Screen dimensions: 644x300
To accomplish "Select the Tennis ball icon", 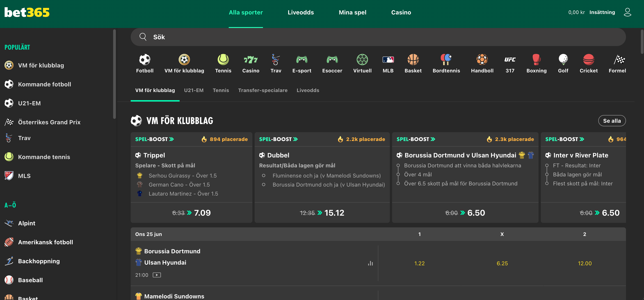I will point(223,60).
